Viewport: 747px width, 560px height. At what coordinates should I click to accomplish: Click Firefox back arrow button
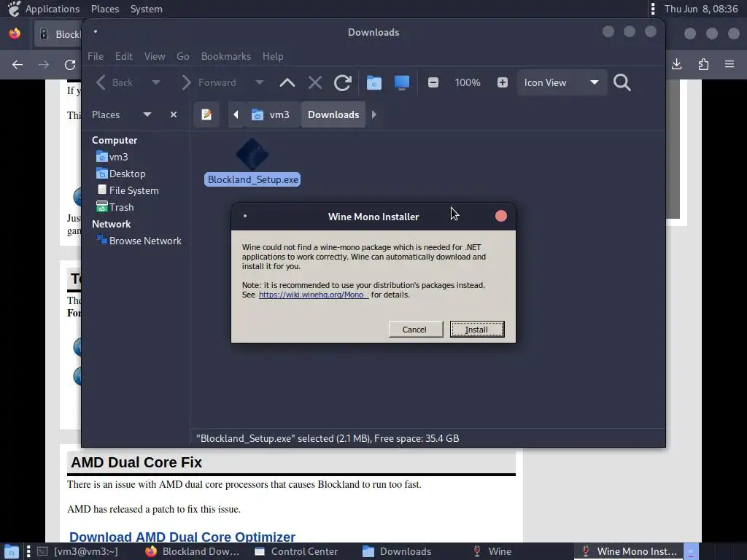click(18, 64)
